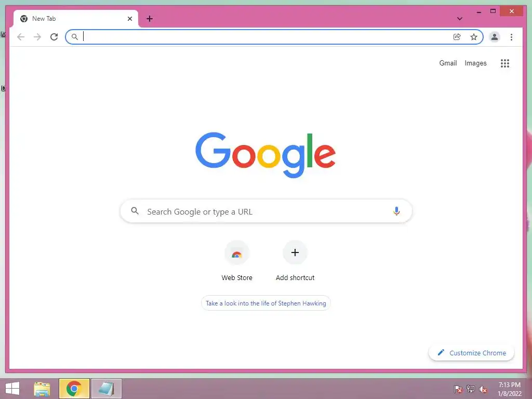Reload the current page
Image resolution: width=532 pixels, height=399 pixels.
54,37
